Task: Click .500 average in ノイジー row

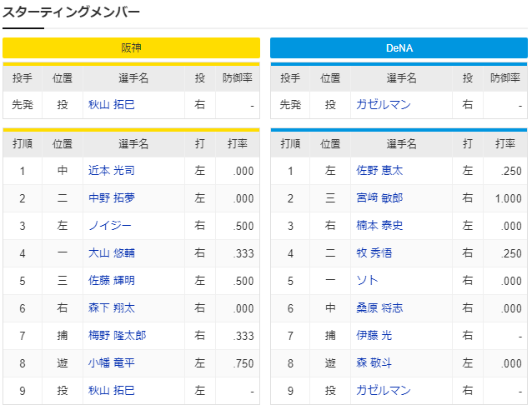Action: coord(243,226)
